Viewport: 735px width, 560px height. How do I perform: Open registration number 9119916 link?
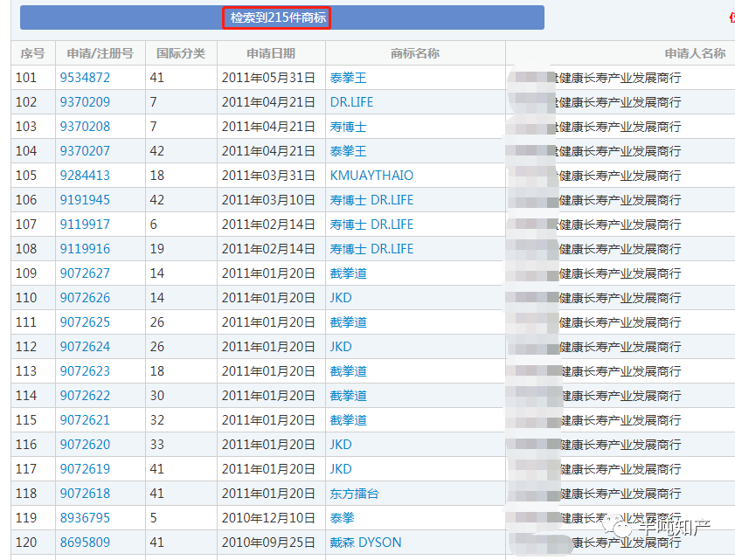click(85, 248)
